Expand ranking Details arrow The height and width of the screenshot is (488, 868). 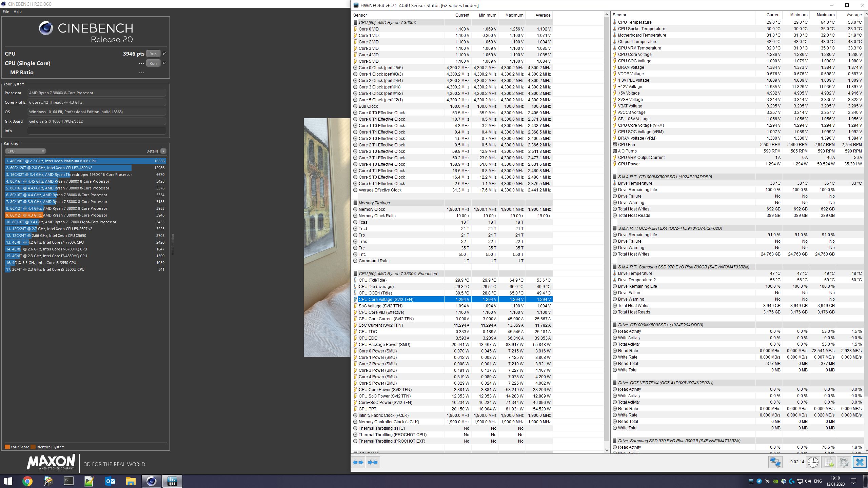(163, 151)
